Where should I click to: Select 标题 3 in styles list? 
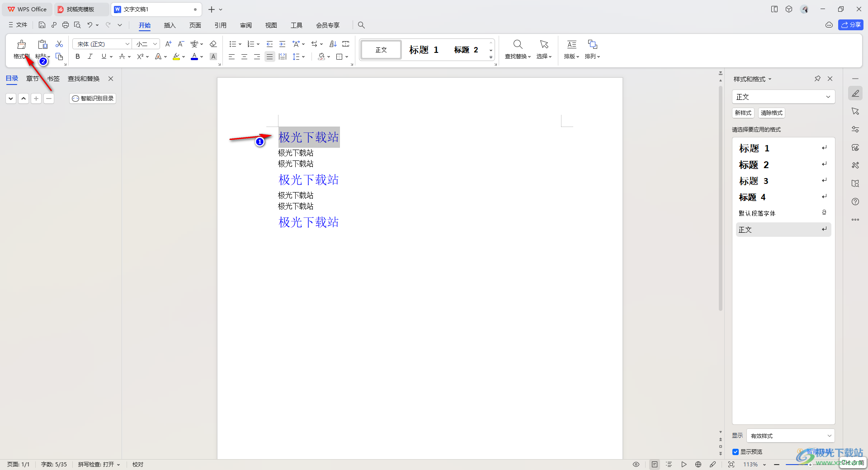coord(783,181)
